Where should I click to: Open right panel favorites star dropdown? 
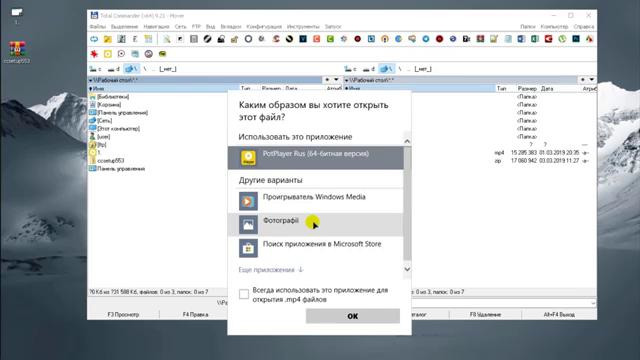coord(583,80)
